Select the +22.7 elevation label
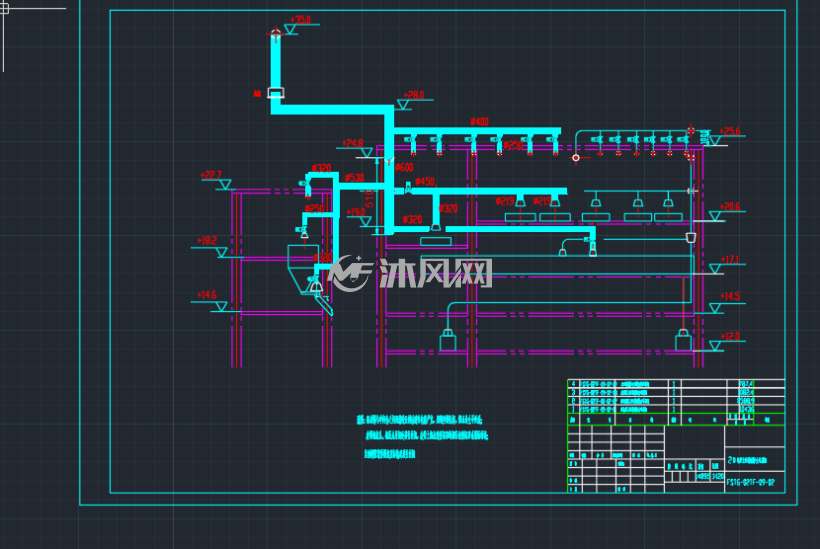Viewport: 820px width, 549px height. (x=211, y=175)
